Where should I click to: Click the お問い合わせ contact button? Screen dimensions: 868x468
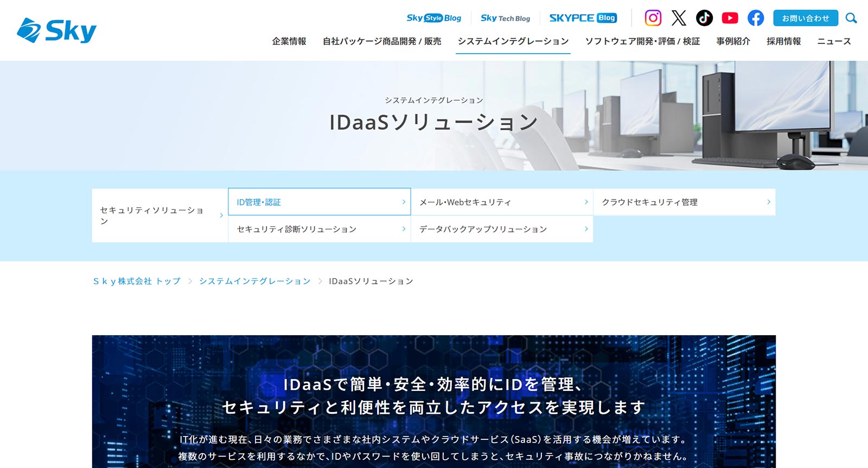806,18
